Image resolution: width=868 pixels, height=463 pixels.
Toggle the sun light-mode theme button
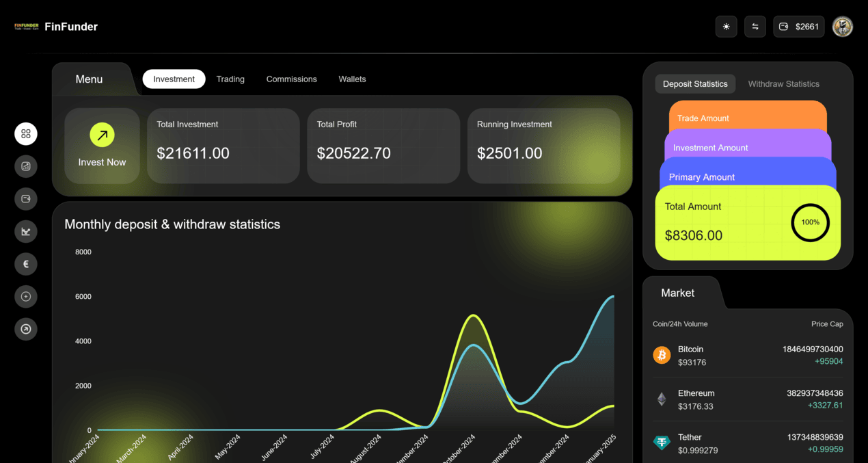pos(726,27)
